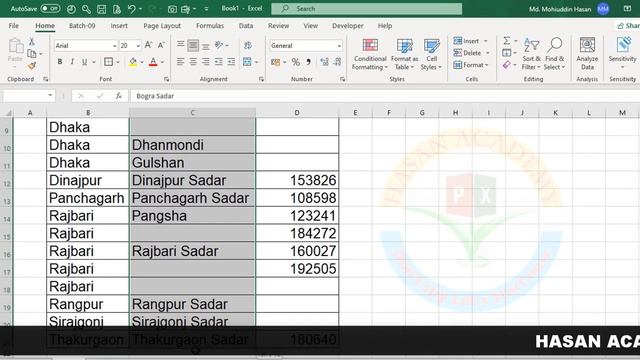Click the Share button

(x=629, y=26)
